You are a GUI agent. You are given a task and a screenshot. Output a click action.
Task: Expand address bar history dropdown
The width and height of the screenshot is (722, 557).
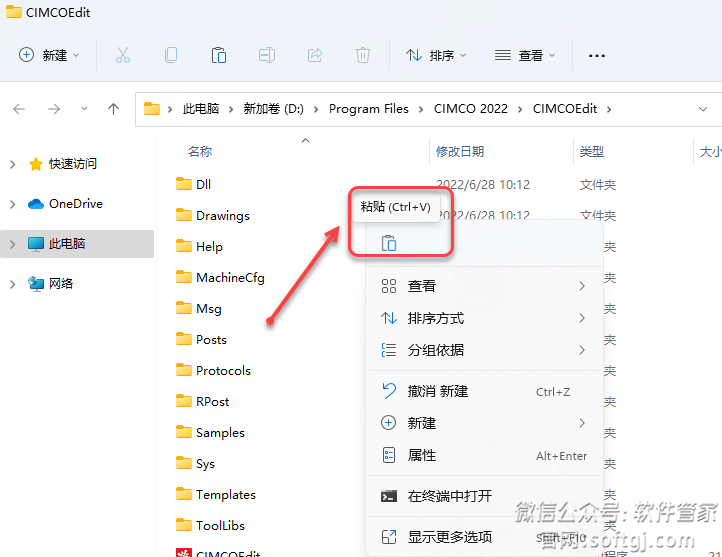703,109
